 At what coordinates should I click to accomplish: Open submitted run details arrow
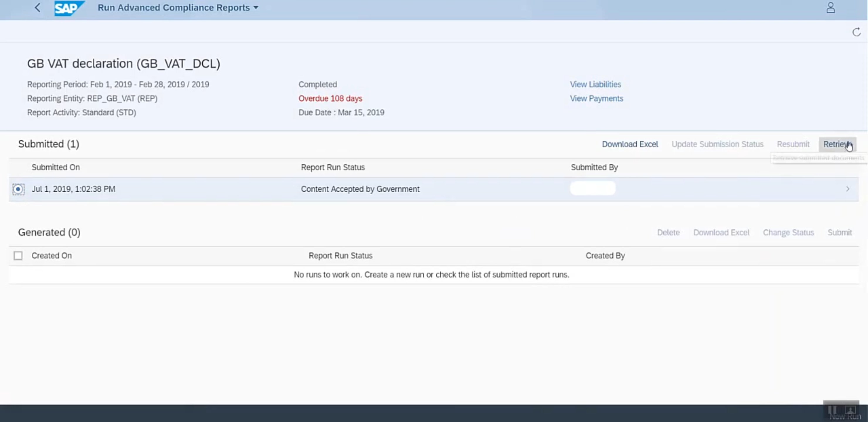(x=847, y=189)
